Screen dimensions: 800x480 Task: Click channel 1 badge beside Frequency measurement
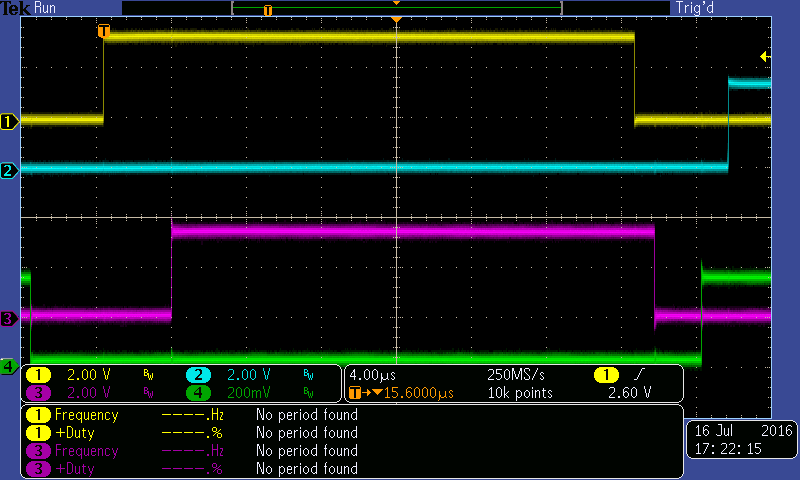click(38, 415)
